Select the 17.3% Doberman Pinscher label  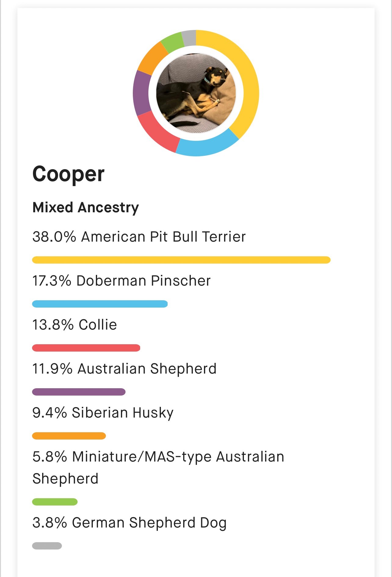(122, 281)
